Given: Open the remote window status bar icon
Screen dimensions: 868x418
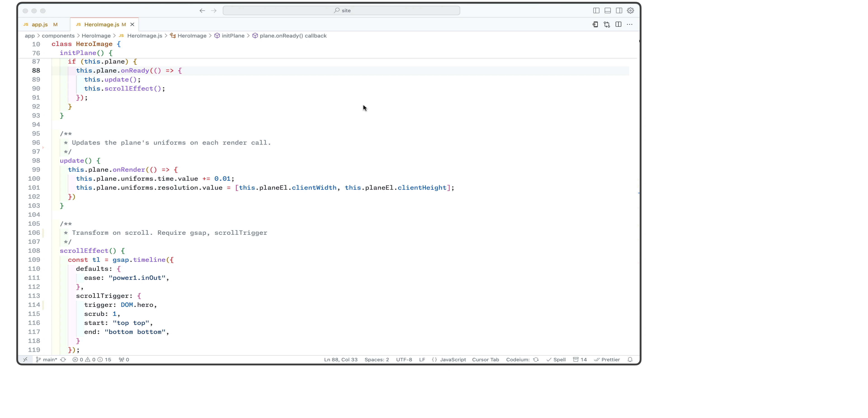Looking at the screenshot, I should click(25, 359).
